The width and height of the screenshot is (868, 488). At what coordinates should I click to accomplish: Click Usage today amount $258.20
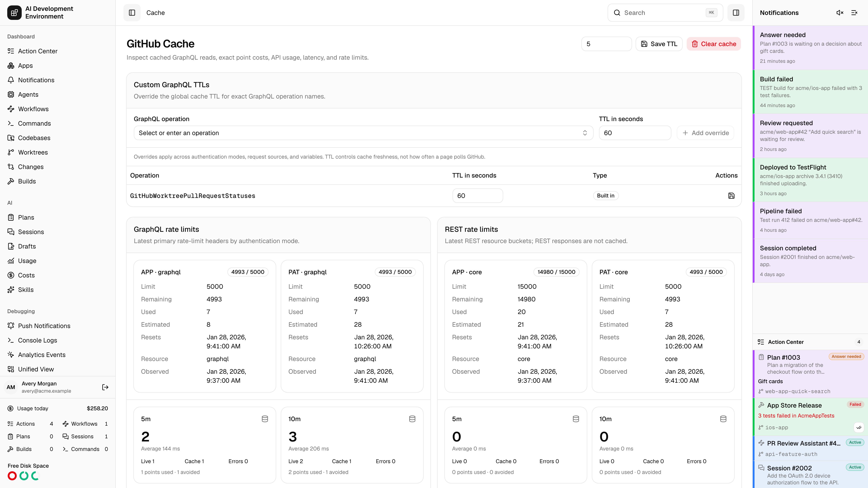click(x=97, y=408)
